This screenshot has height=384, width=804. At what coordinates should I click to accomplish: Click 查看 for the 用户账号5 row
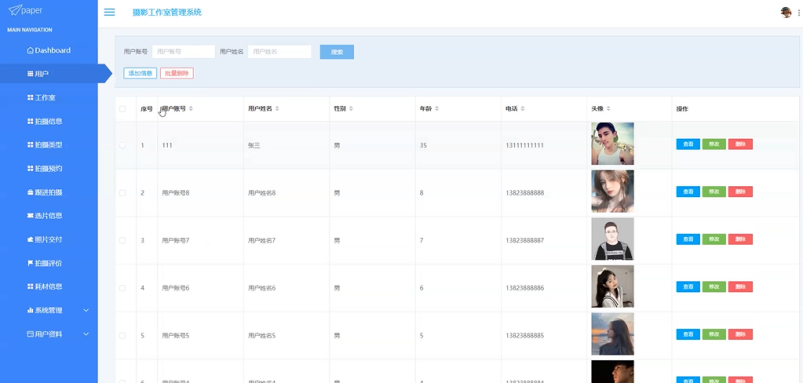click(x=688, y=335)
